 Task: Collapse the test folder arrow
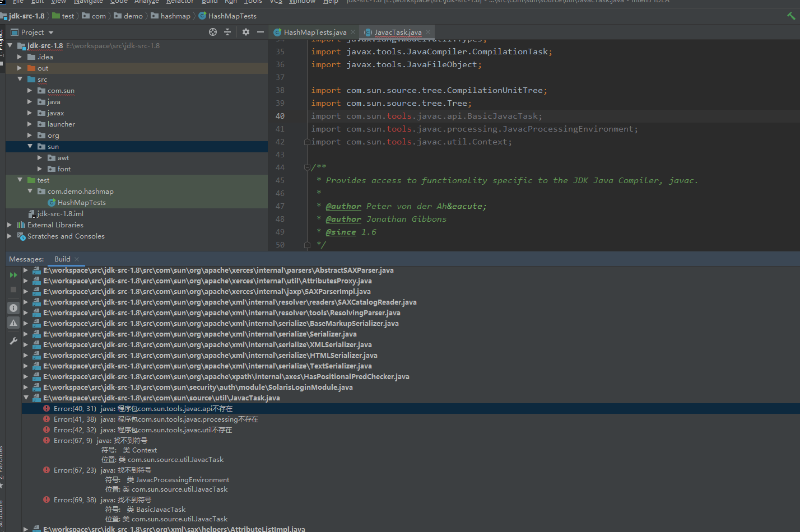(x=20, y=180)
